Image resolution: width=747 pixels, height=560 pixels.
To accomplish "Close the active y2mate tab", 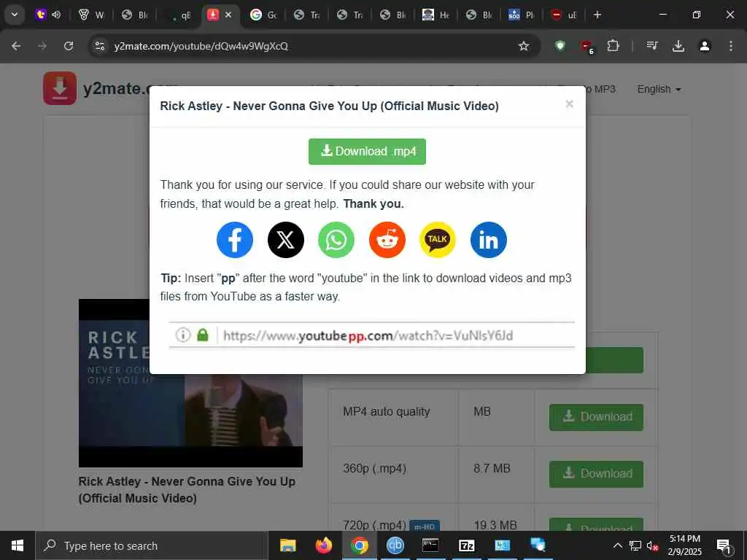I will (228, 15).
